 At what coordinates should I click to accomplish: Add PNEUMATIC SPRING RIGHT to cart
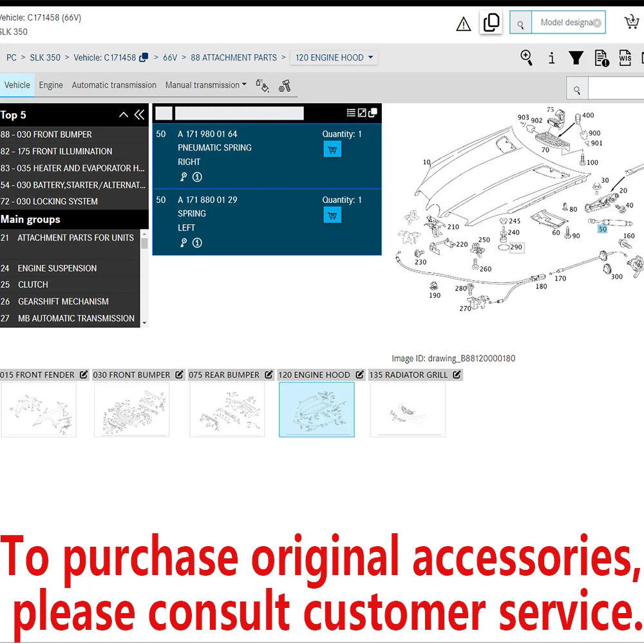pyautogui.click(x=332, y=149)
